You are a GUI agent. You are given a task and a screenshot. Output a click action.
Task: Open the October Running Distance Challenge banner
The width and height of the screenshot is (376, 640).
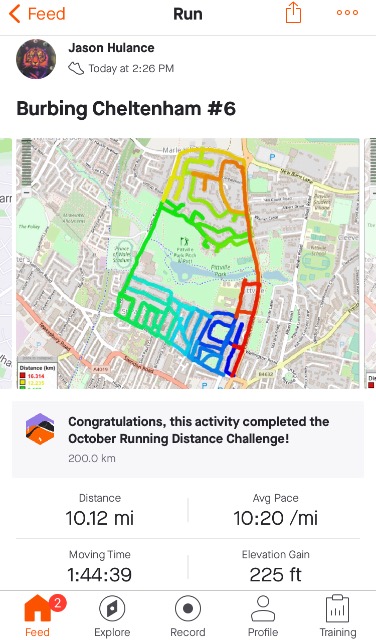coord(188,439)
